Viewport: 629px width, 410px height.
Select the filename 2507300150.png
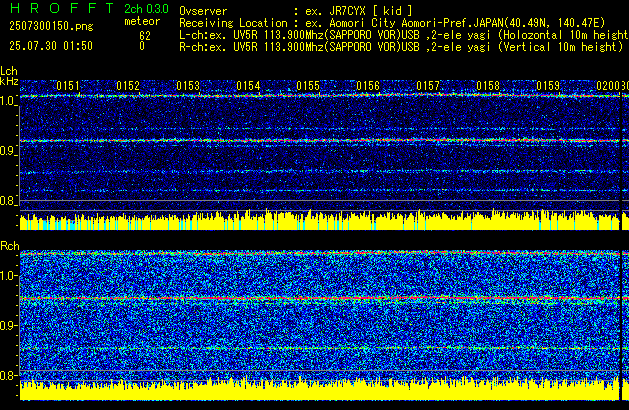pos(51,26)
